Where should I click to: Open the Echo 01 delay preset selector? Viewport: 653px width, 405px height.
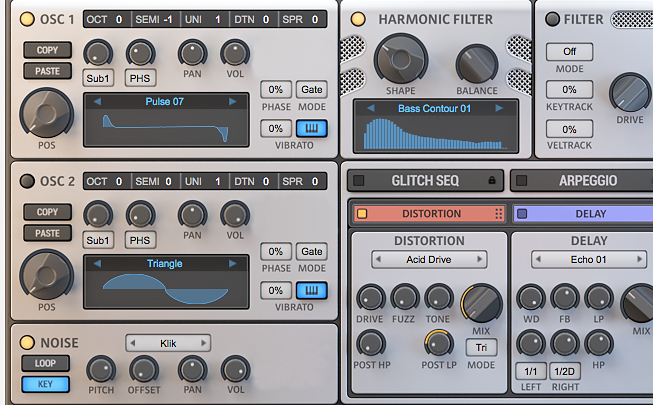coord(589,259)
